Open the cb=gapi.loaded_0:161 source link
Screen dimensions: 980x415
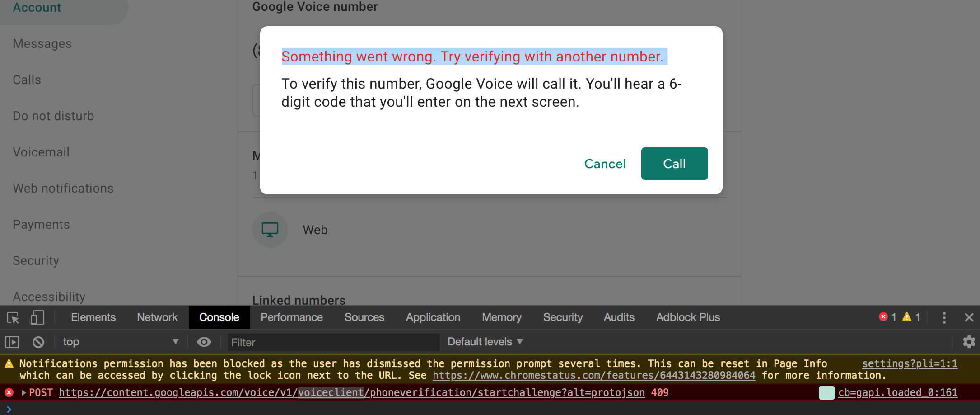click(x=898, y=393)
